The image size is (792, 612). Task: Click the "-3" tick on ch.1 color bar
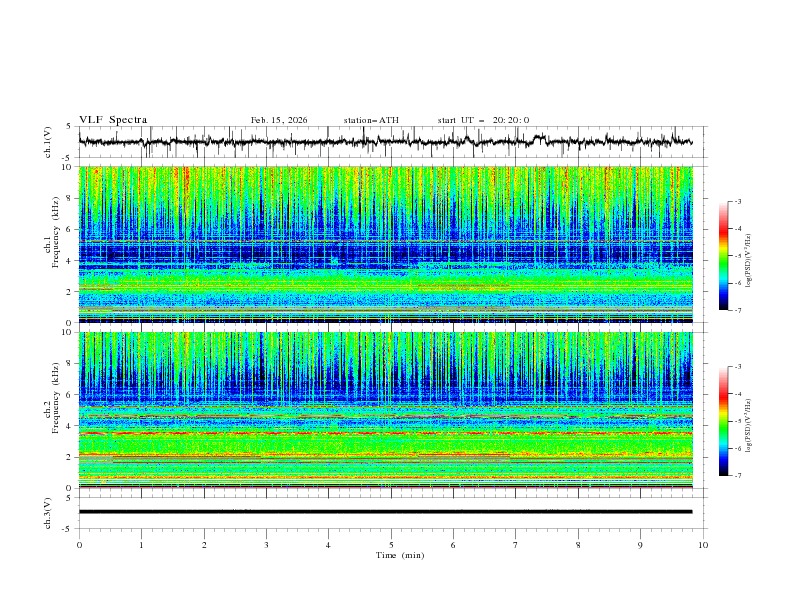pyautogui.click(x=738, y=201)
